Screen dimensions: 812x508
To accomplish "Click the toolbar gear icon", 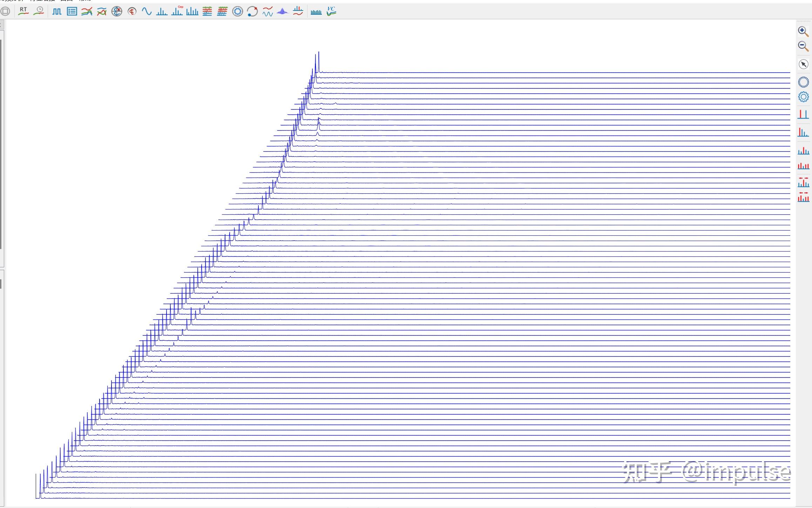I will click(237, 12).
